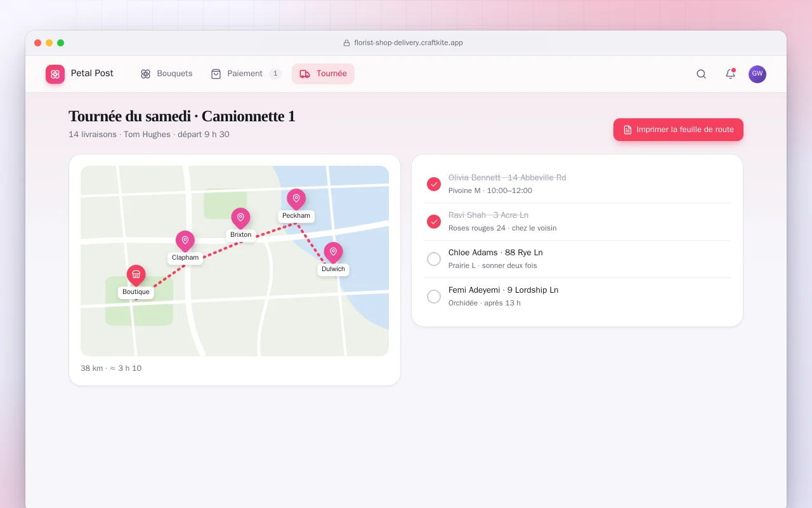Viewport: 812px width, 508px height.
Task: Click the green macOS window zoom button
Action: point(61,43)
